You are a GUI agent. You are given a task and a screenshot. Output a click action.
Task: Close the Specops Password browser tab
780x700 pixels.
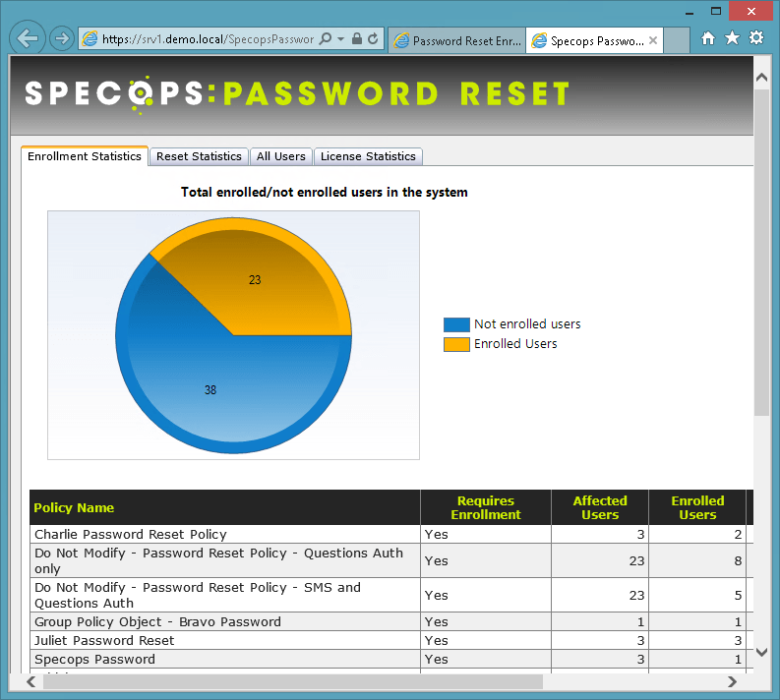[x=652, y=41]
